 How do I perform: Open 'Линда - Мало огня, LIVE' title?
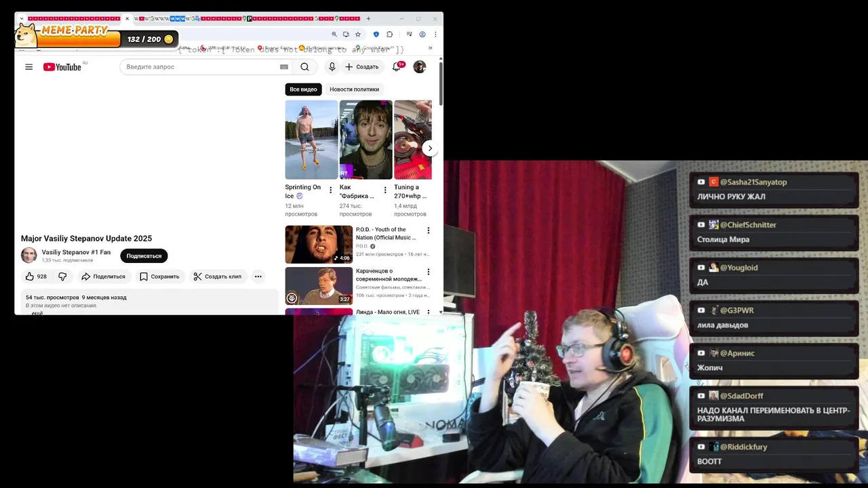pyautogui.click(x=388, y=312)
